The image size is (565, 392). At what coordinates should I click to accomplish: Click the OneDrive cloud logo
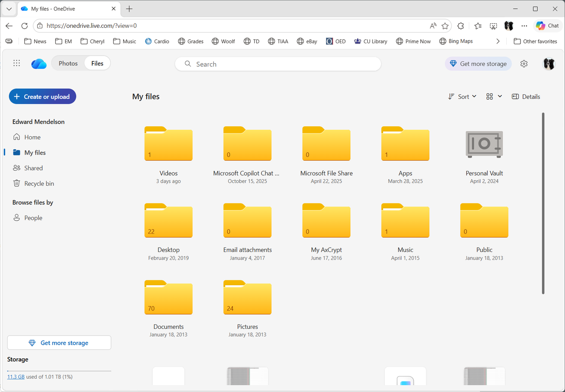pos(39,64)
